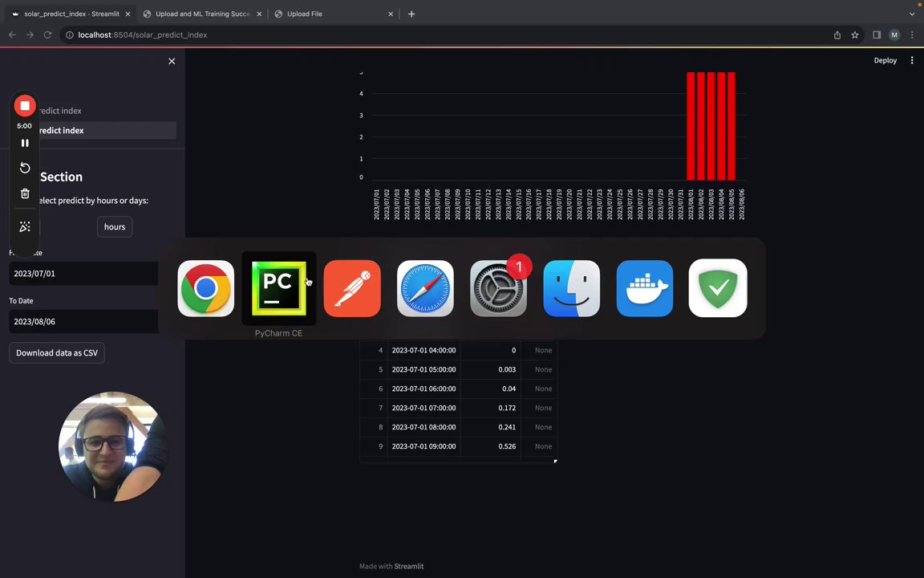Open Chrome's three-dot menu

(x=912, y=35)
